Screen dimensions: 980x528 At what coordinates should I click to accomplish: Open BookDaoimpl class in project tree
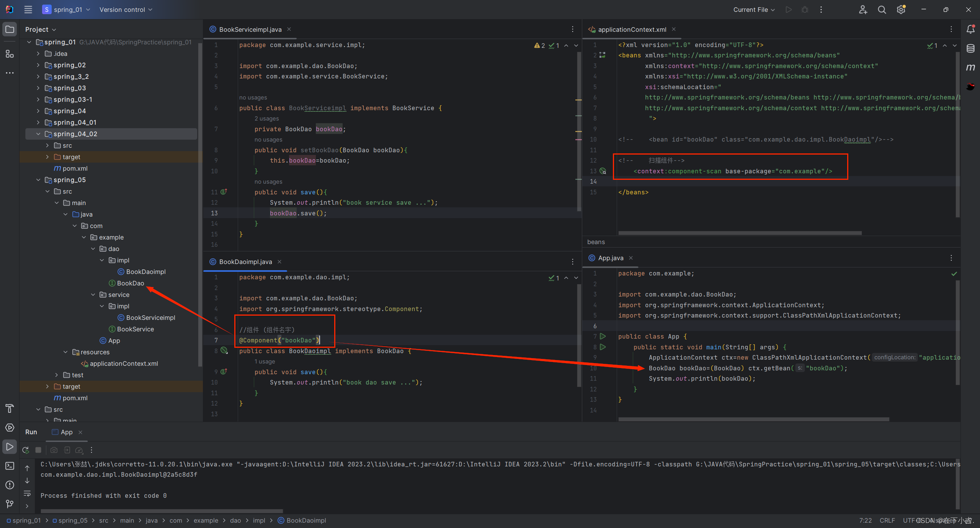pyautogui.click(x=146, y=272)
